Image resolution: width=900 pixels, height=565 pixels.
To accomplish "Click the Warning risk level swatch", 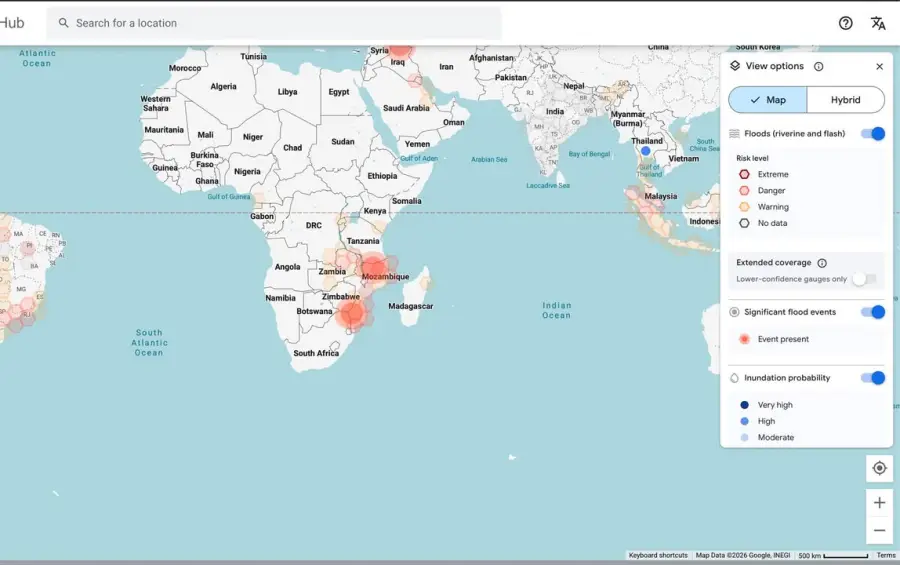I will (x=744, y=207).
